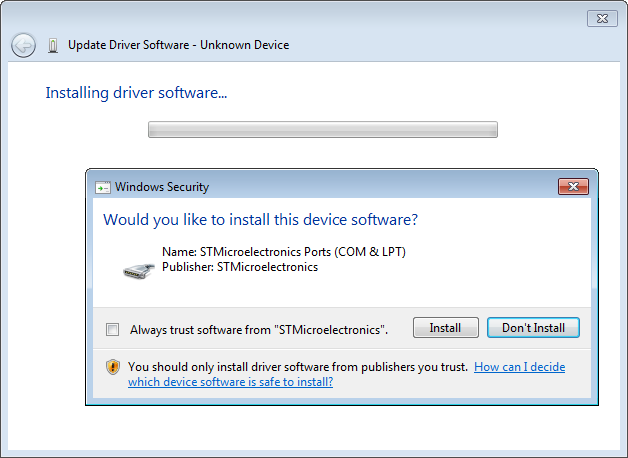Image resolution: width=628 pixels, height=458 pixels.
Task: Click the driver installation progress bar
Action: coord(322,129)
